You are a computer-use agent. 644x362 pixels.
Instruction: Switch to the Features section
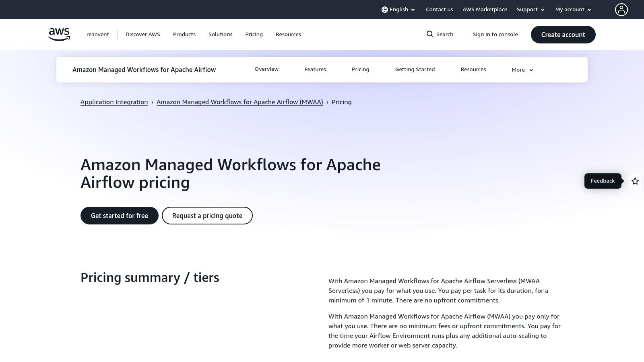pyautogui.click(x=315, y=69)
